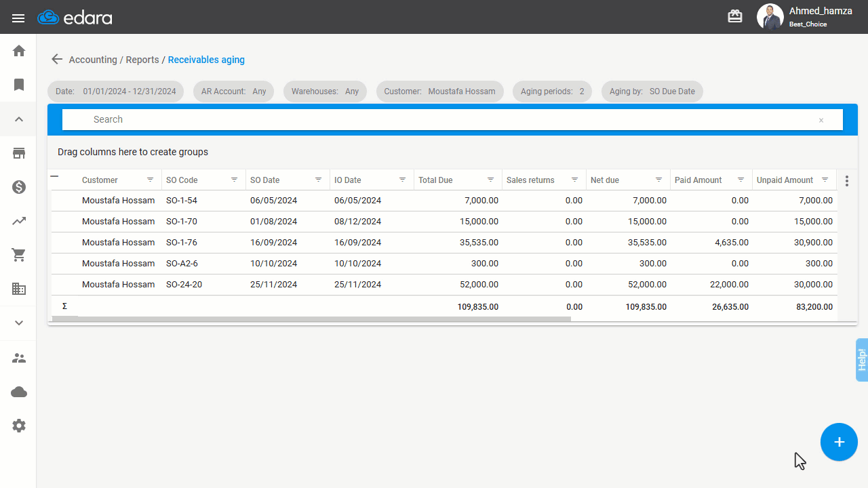The image size is (868, 488).
Task: Select the SO-1-76 cell
Action: 203,243
